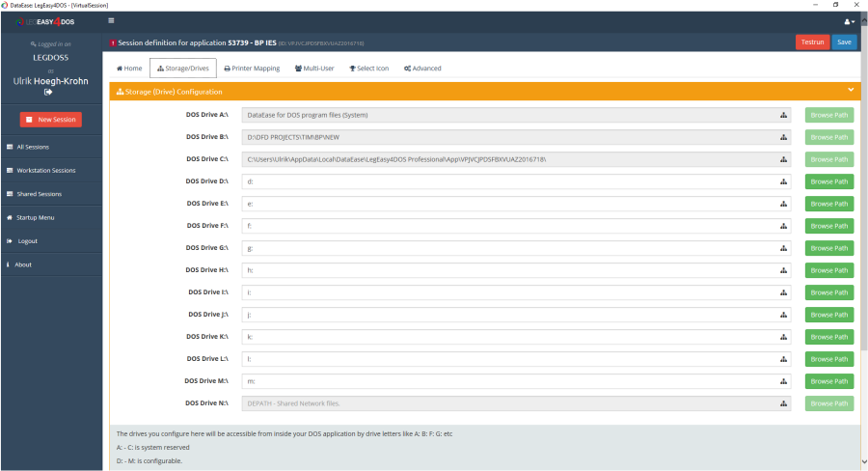Click the blue Save button
868x471 pixels.
click(844, 42)
